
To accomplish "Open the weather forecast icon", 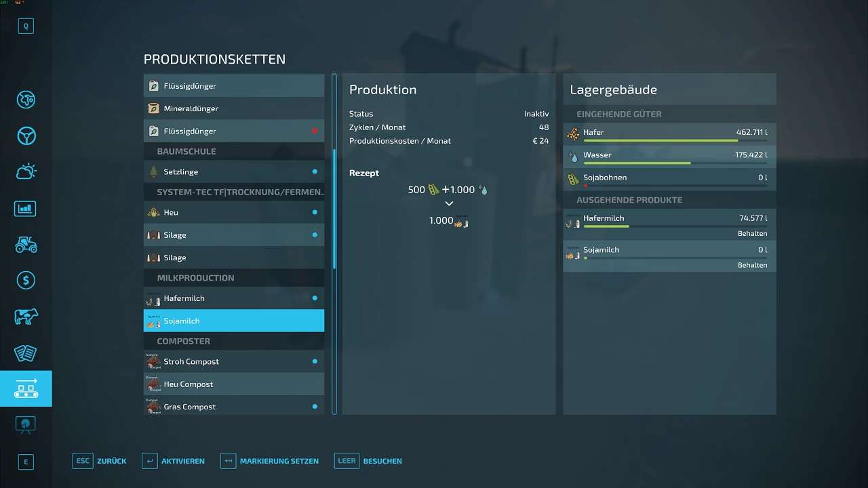I will [26, 172].
